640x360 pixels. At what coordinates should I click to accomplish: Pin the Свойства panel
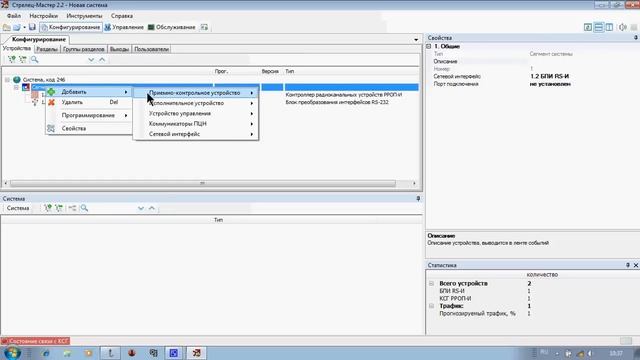[x=636, y=38]
